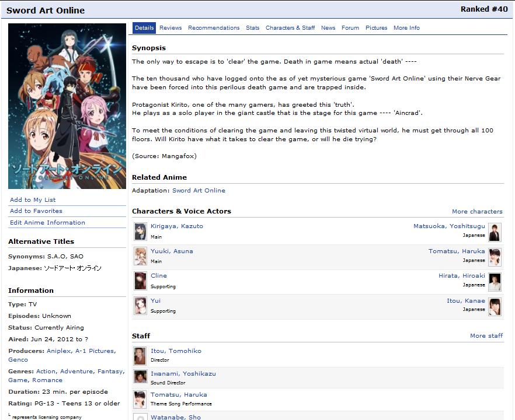Open producer Aniplex link
The height and width of the screenshot is (420, 515).
point(59,351)
